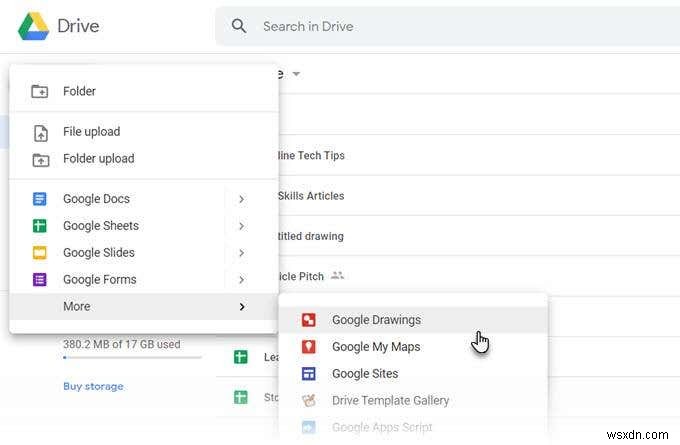Expand the Google Forms submenu arrow
Screen dimensions: 680x445
(242, 280)
